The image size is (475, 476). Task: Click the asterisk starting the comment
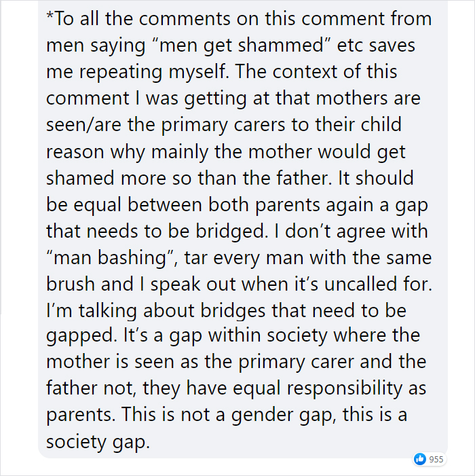click(49, 17)
